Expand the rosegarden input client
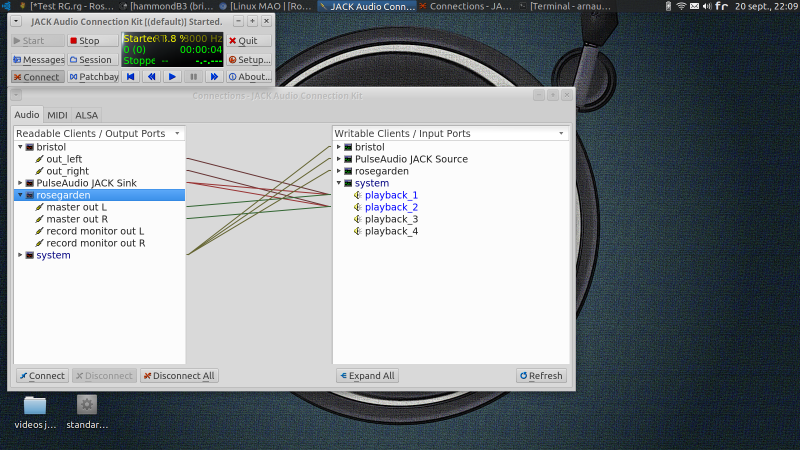 point(339,171)
